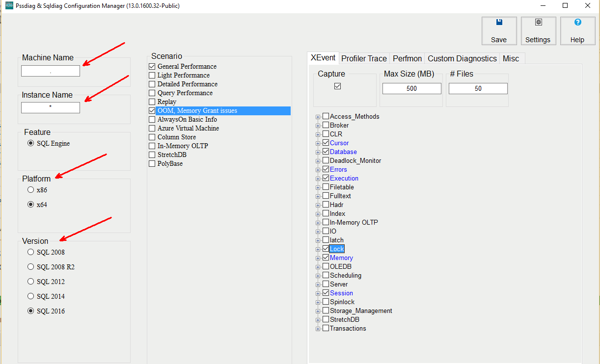Check the Transactions event checkbox

coord(326,328)
